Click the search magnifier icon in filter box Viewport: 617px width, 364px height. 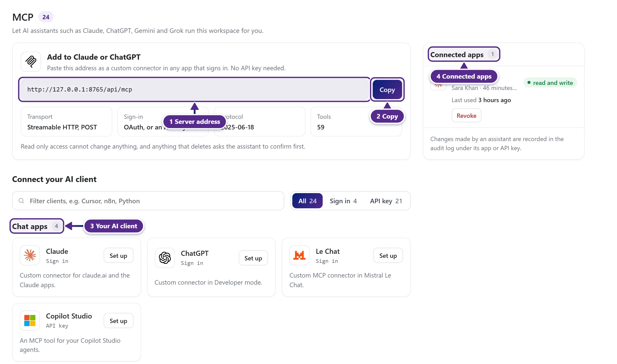(x=21, y=201)
